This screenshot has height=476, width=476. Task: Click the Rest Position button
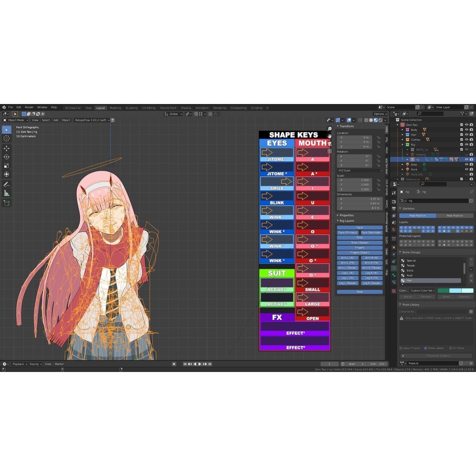tap(455, 216)
